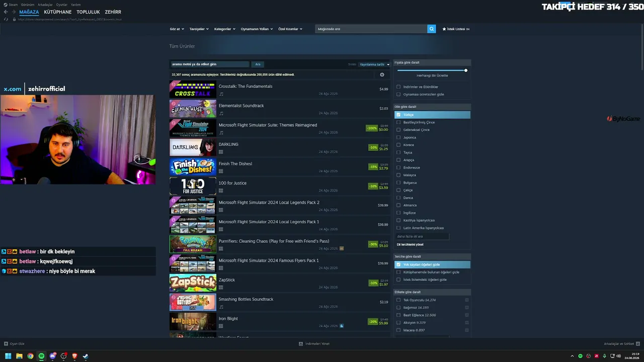Switch to the MAĞAZA tab
The height and width of the screenshot is (362, 644).
point(29,12)
